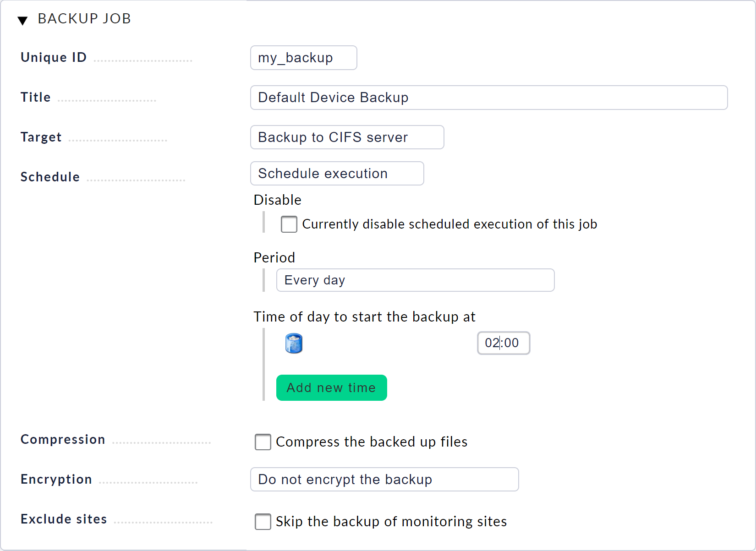Check Compress the backed up files
The width and height of the screenshot is (756, 551).
pos(263,442)
